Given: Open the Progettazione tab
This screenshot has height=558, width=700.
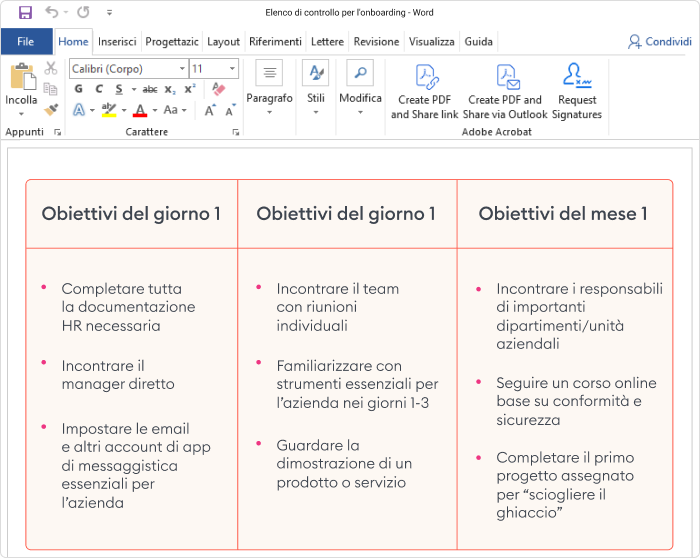Looking at the screenshot, I should point(172,42).
